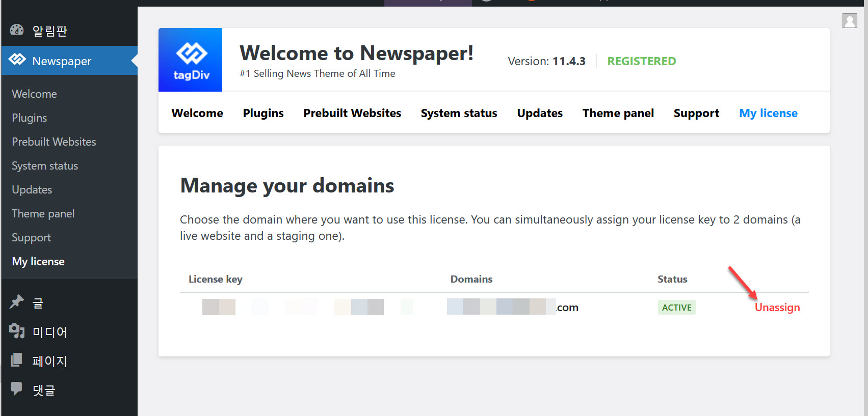Screen dimensions: 868x416
Task: Open Theme panel in sidebar submenu
Action: pos(43,214)
